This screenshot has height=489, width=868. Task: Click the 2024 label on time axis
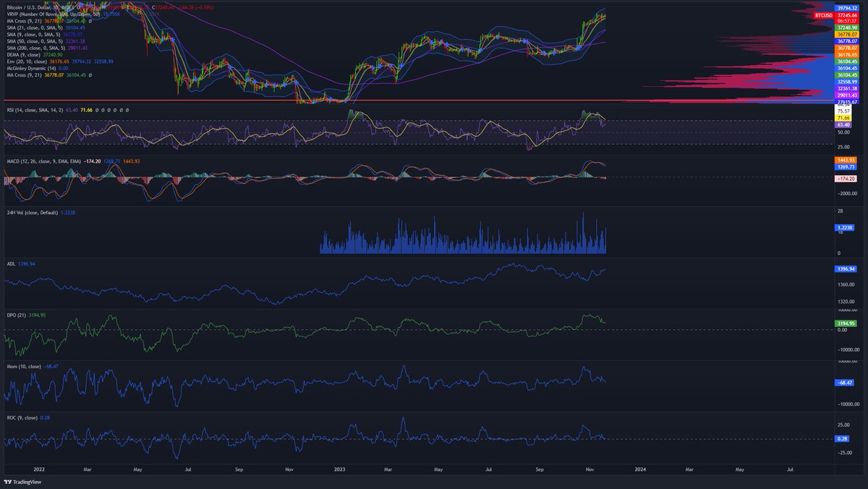[x=640, y=469]
